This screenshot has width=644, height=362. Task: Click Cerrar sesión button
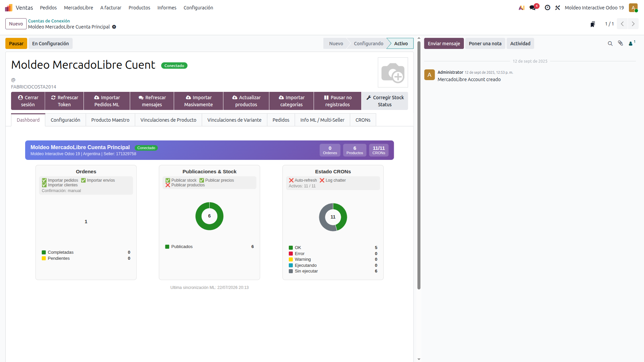[x=28, y=101]
